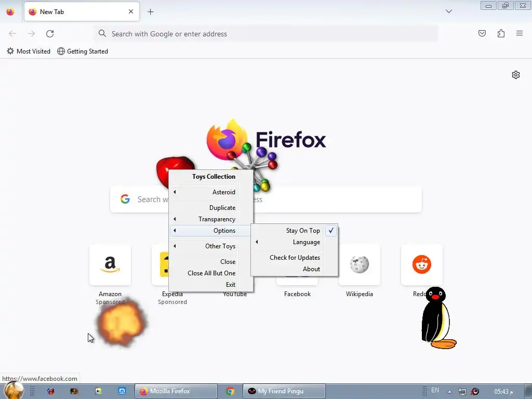Click the forward navigation arrow
The width and height of the screenshot is (532, 399).
pos(31,34)
